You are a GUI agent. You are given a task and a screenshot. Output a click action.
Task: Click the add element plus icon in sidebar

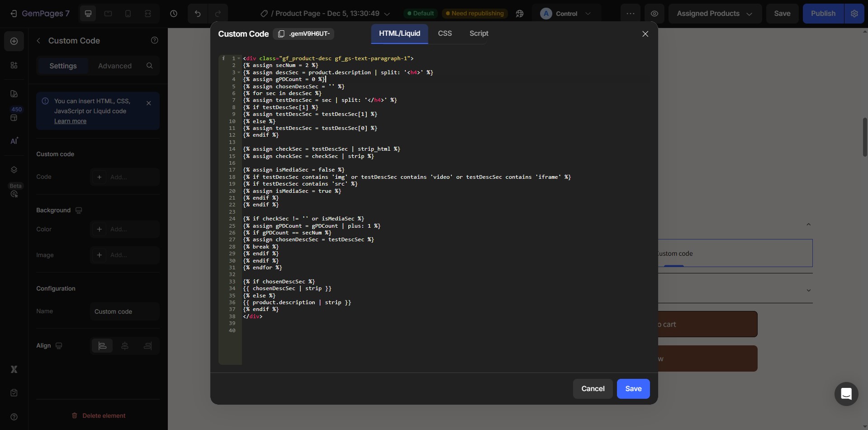click(x=14, y=41)
